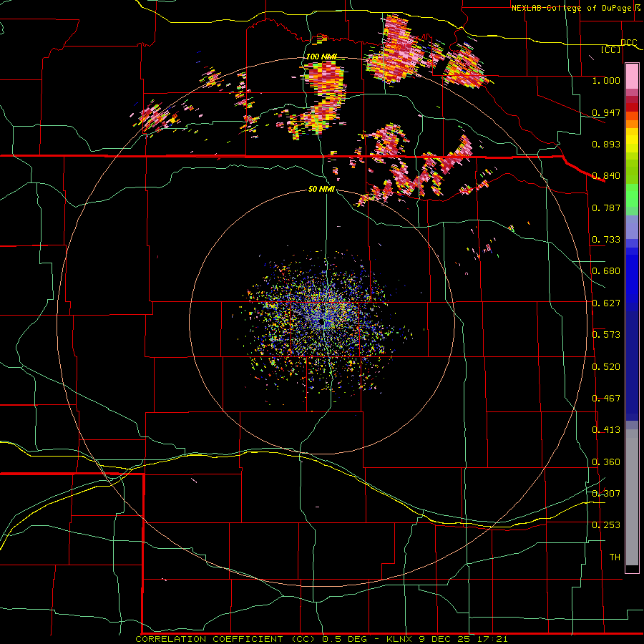Click the 0.467 legend value
This screenshot has height=644, width=644.
[606, 399]
